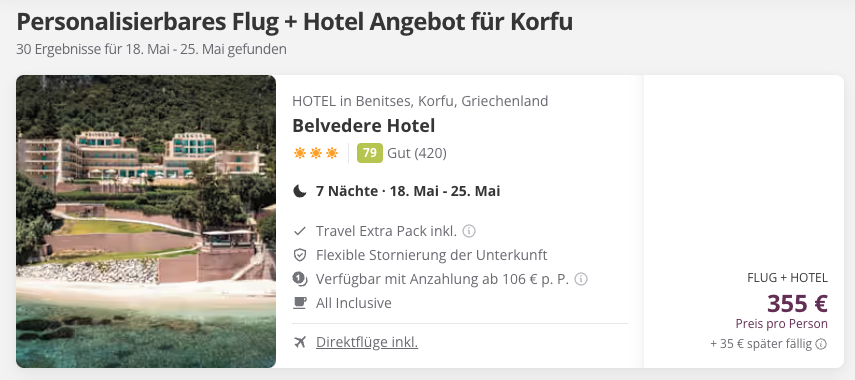Screen dimensions: 855x380
Task: Click the three sun star rating icons
Action: 316,153
